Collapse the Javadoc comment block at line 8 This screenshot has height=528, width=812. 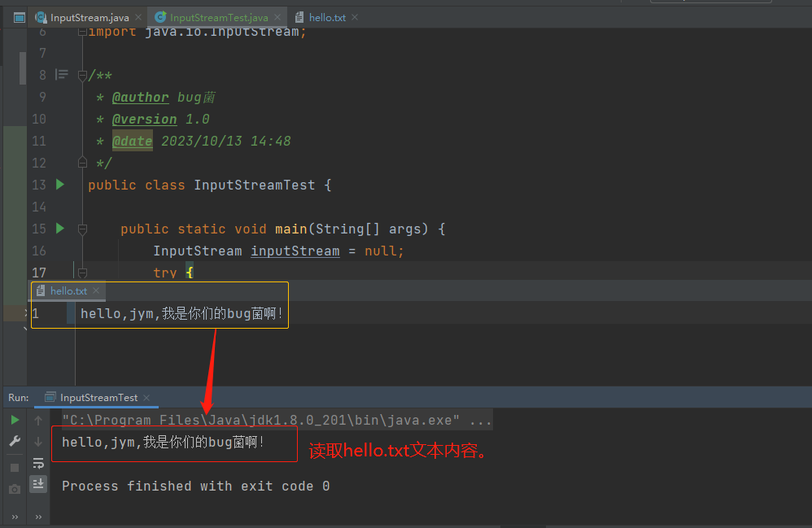point(82,76)
